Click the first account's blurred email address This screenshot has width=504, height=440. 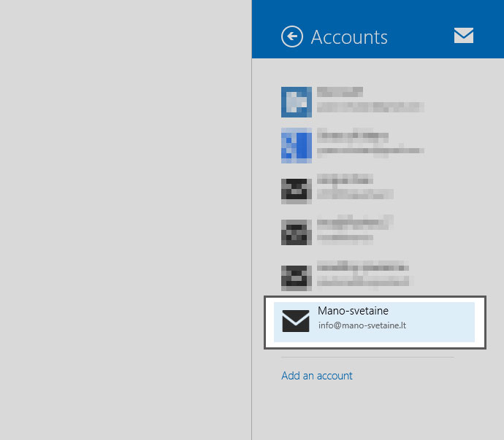(369, 107)
